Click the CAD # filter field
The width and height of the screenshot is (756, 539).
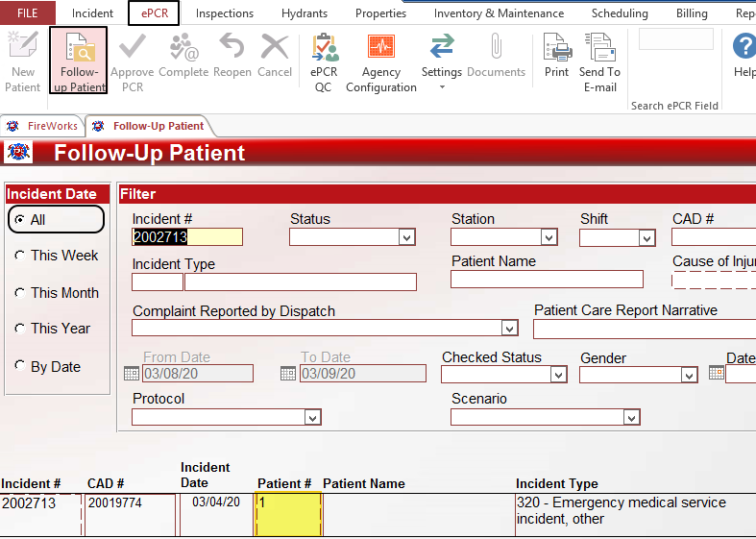click(x=714, y=237)
